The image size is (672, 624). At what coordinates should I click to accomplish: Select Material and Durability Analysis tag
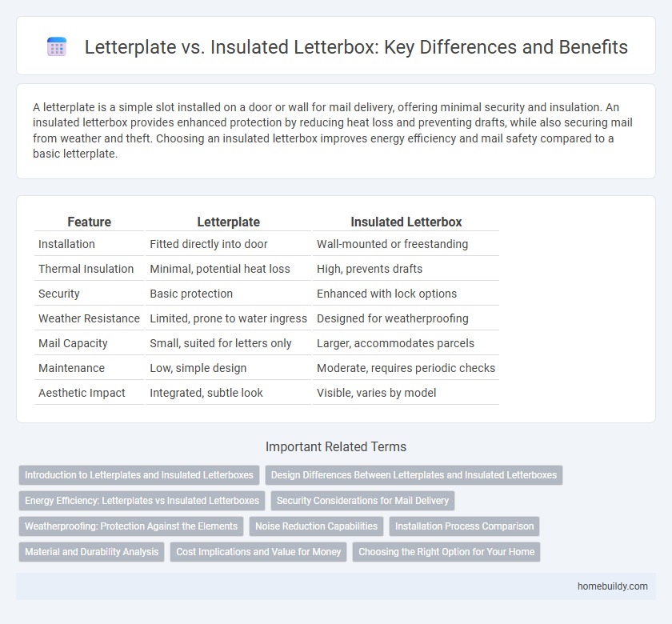click(91, 551)
